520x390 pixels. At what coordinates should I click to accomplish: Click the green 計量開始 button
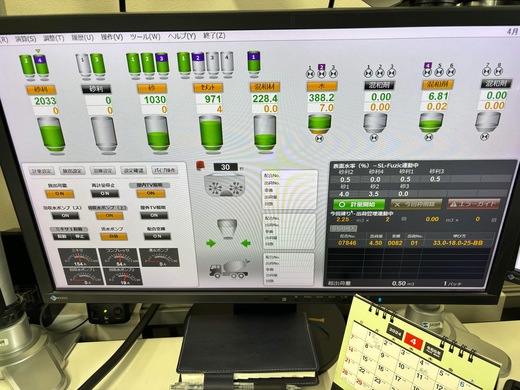pyautogui.click(x=359, y=204)
